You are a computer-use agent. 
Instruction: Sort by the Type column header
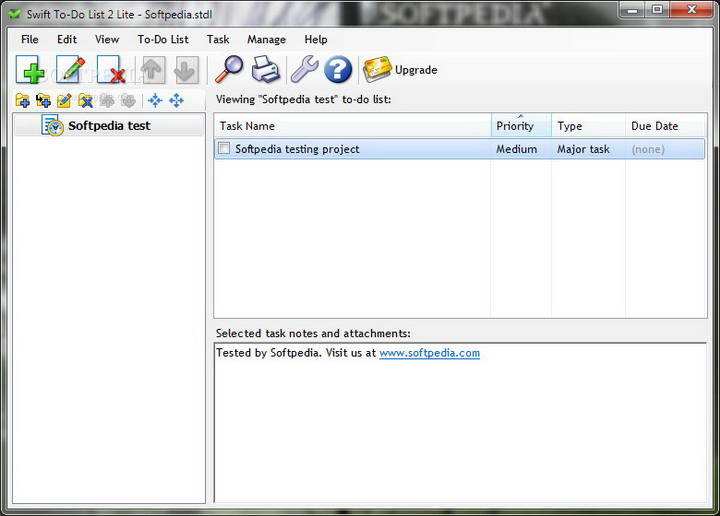(x=588, y=125)
